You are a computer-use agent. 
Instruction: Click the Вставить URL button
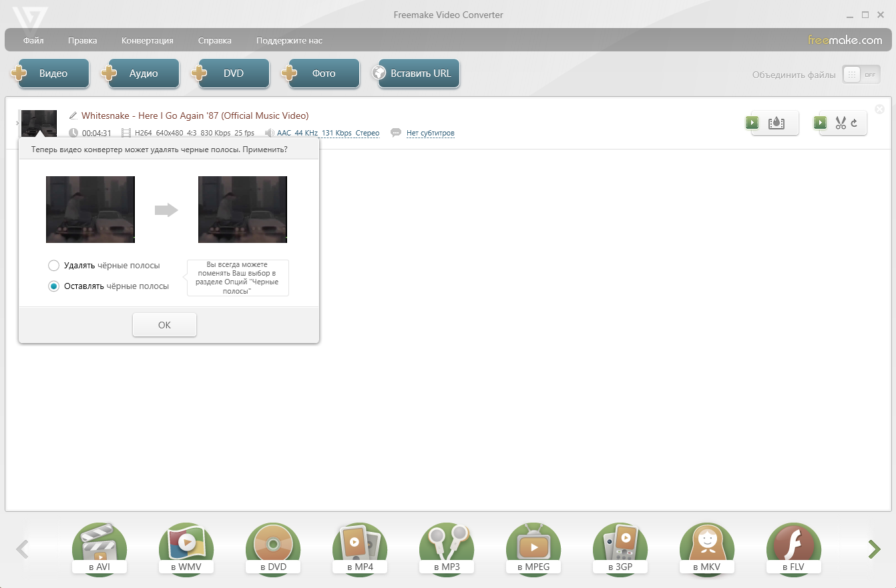coord(415,73)
